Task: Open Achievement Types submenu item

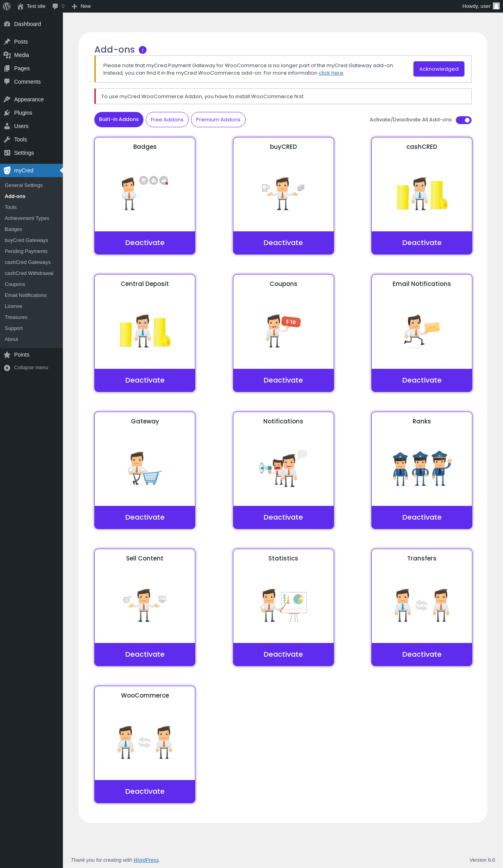Action: (x=31, y=218)
